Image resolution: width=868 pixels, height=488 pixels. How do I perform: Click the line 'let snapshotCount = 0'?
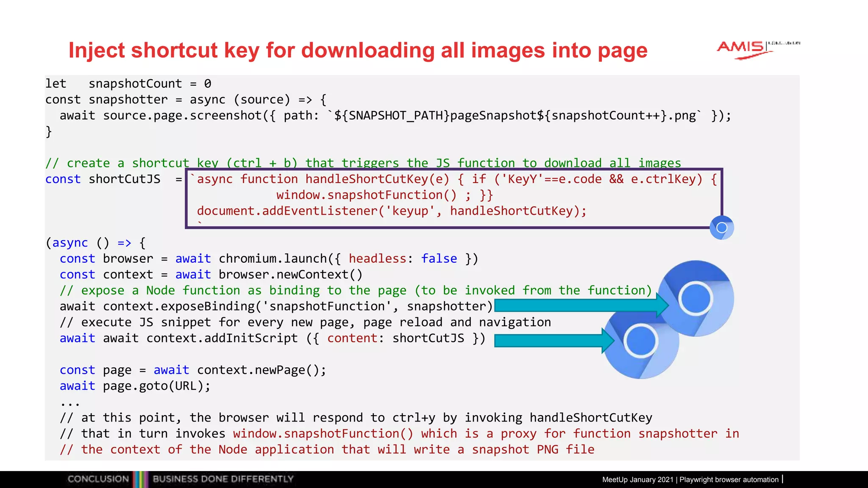(x=128, y=83)
